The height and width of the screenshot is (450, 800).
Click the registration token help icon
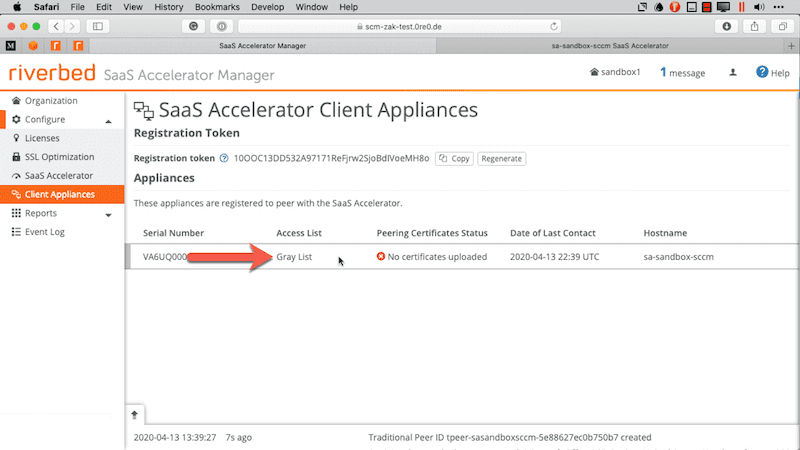(224, 158)
